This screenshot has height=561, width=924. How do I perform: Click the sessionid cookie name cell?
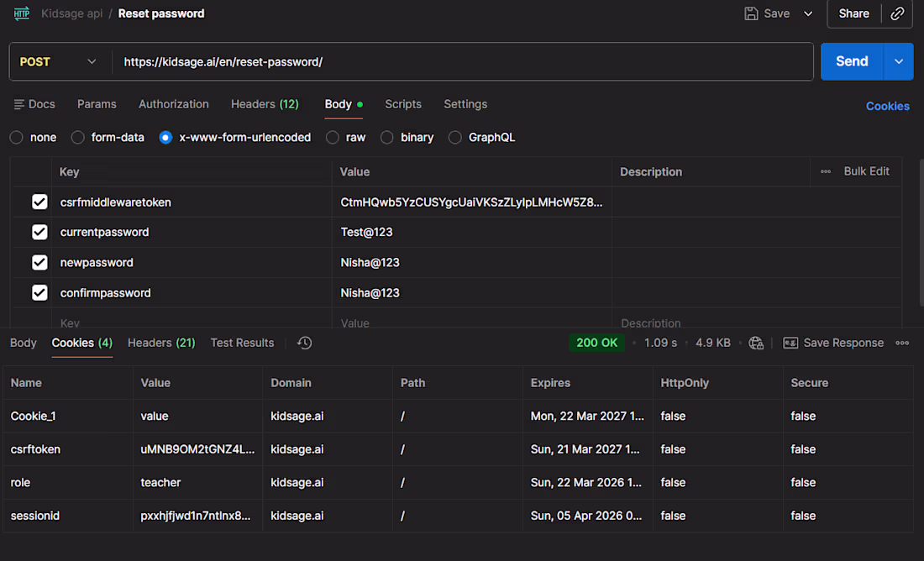click(x=68, y=516)
